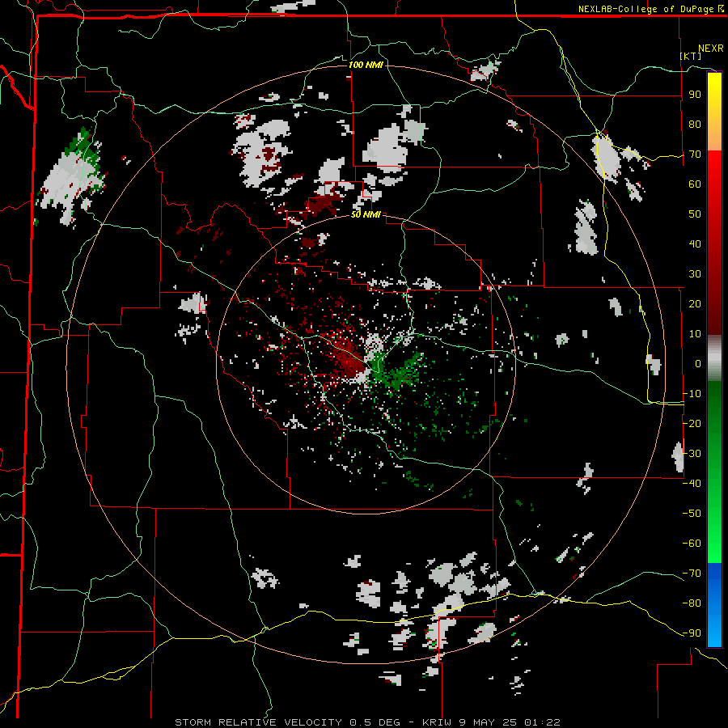Select the positive 10 legend value
Viewport: 728px width, 728px height.
coord(695,334)
